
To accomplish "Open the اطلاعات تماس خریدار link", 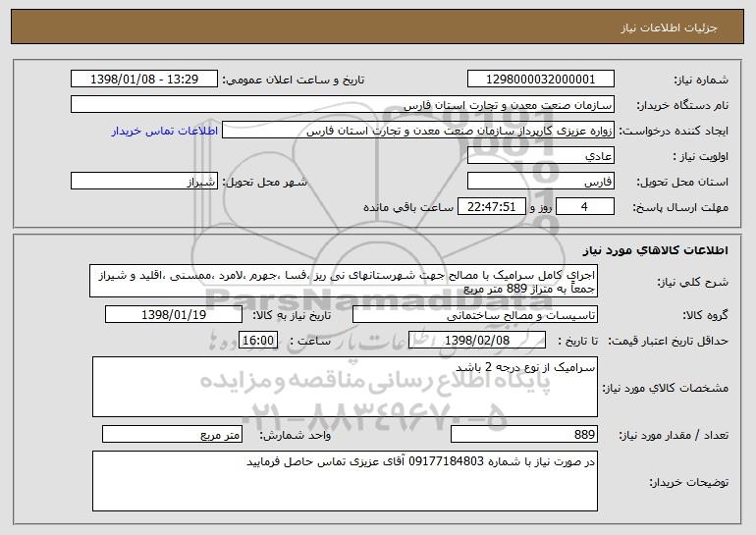I will click(x=165, y=131).
